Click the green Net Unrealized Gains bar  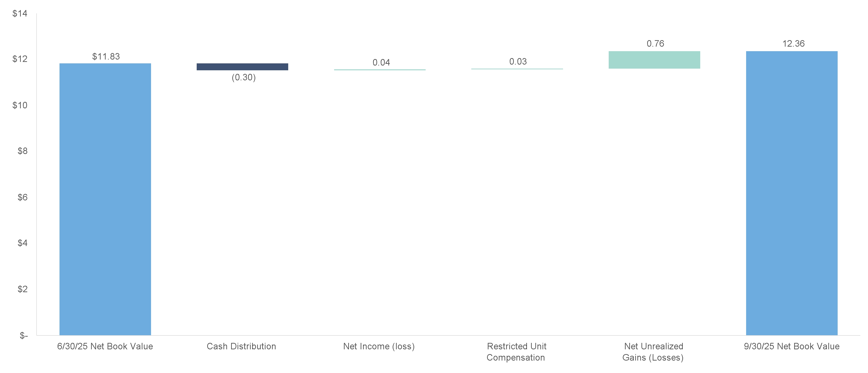[654, 60]
